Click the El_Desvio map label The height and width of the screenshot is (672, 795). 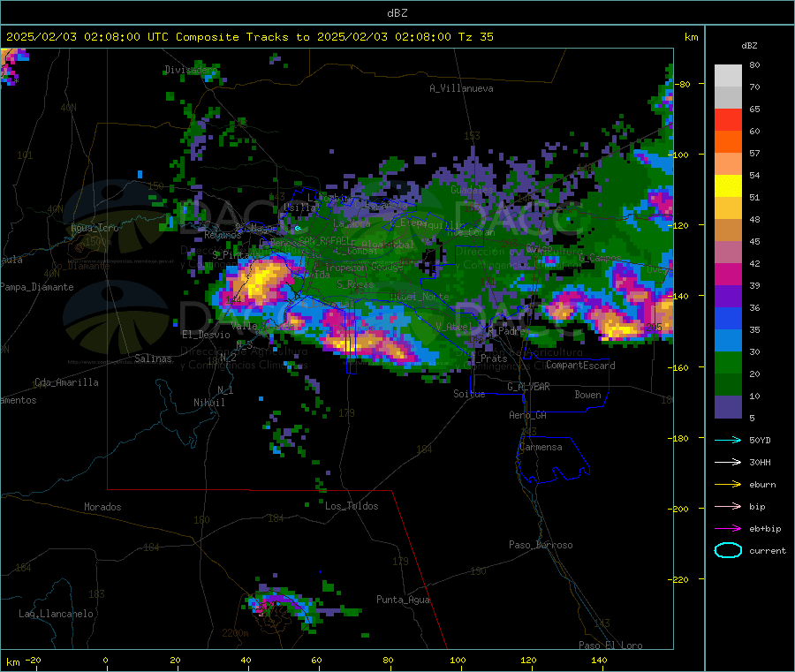tap(206, 335)
